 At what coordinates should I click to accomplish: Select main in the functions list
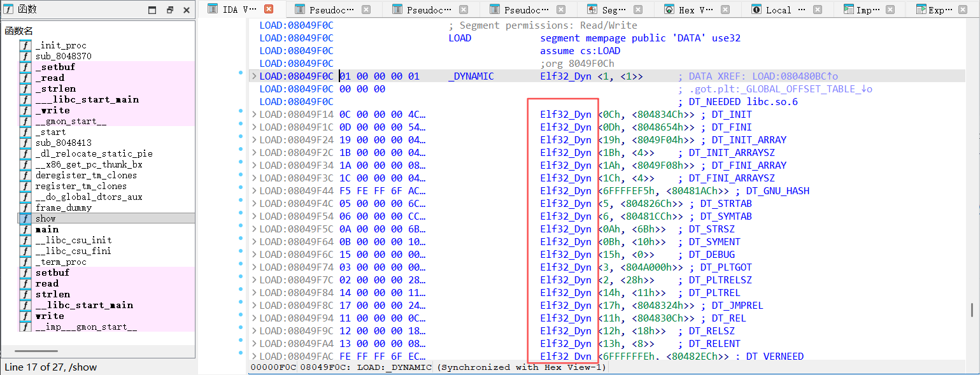106,229
